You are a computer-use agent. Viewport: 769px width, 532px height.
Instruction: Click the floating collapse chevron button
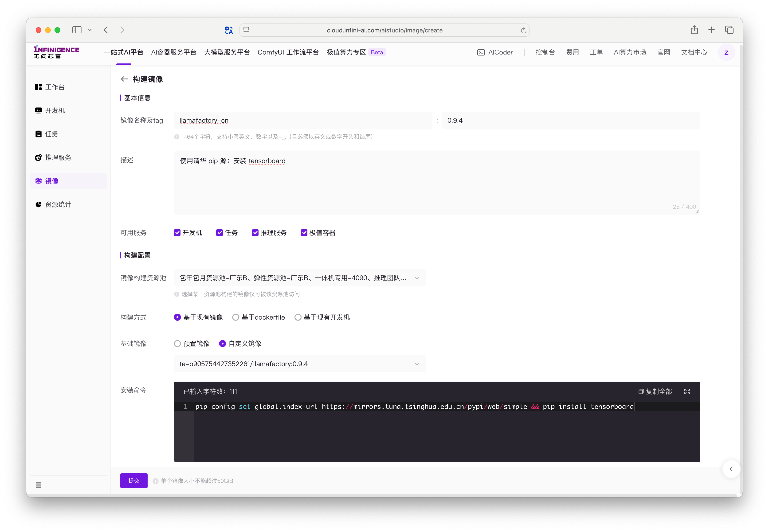731,469
